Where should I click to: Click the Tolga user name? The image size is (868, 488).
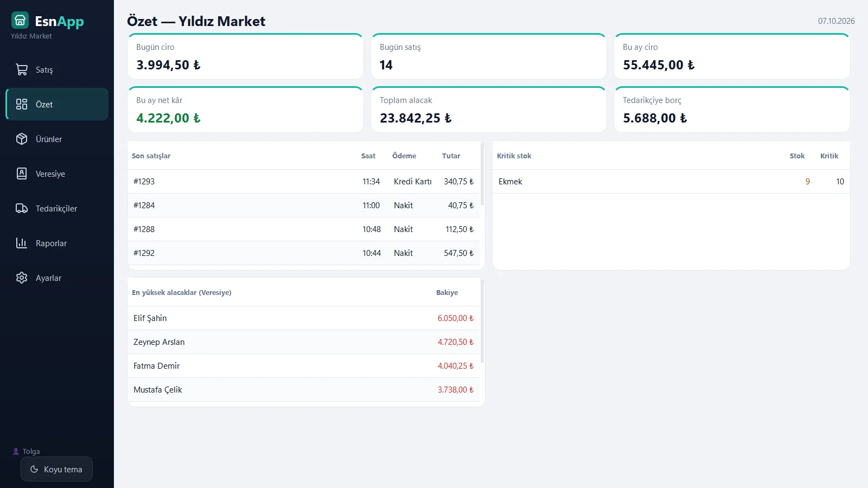(x=31, y=451)
